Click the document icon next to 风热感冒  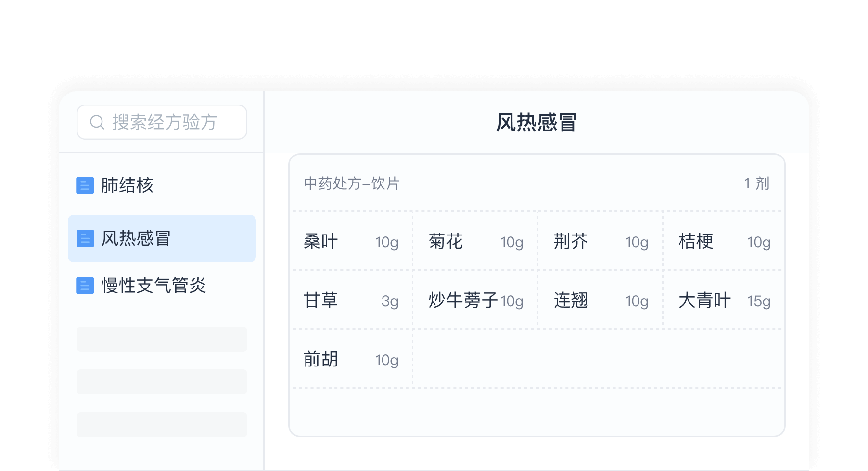(x=85, y=239)
